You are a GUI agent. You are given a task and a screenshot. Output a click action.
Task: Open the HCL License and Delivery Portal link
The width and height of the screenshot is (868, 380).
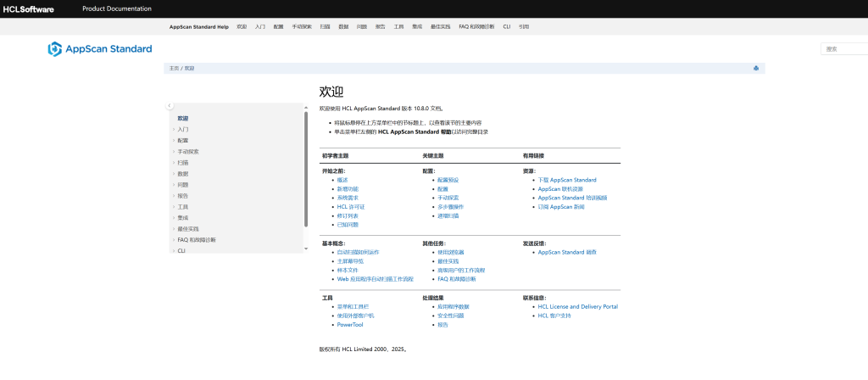577,306
